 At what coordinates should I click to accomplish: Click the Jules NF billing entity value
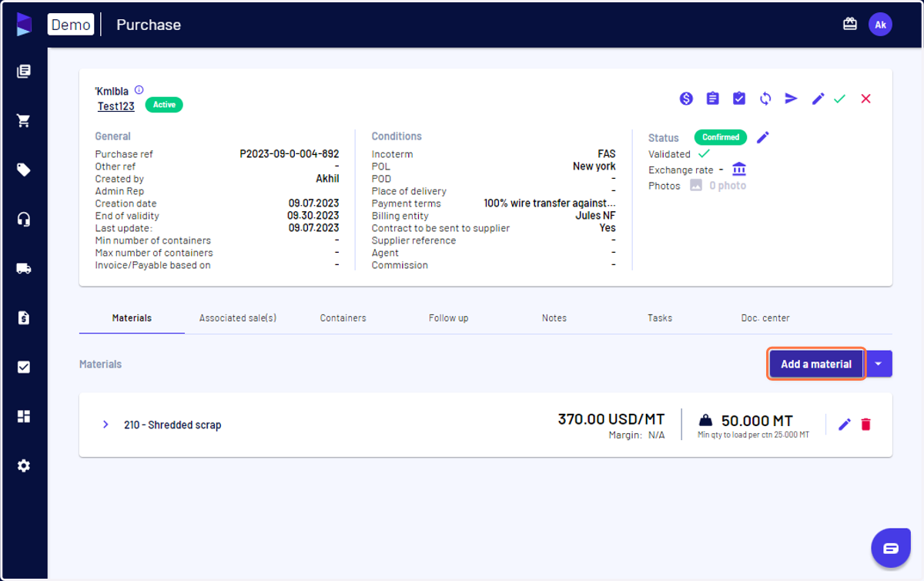595,216
